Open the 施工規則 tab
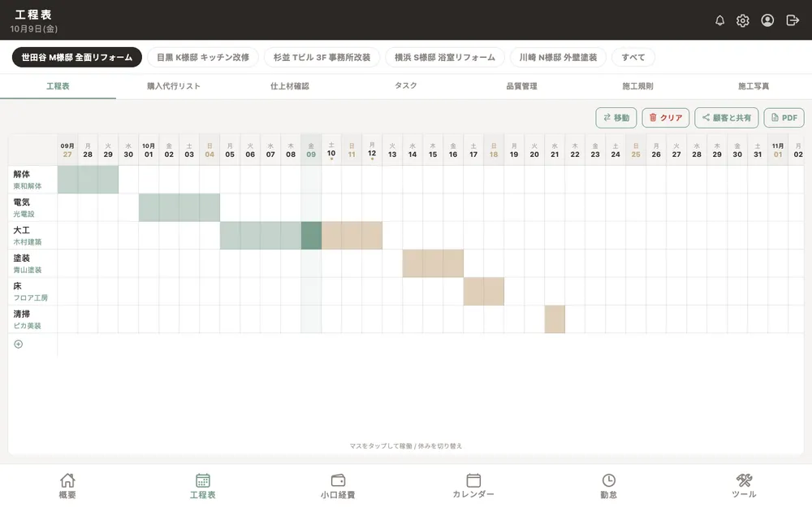812x508 pixels. (x=637, y=86)
